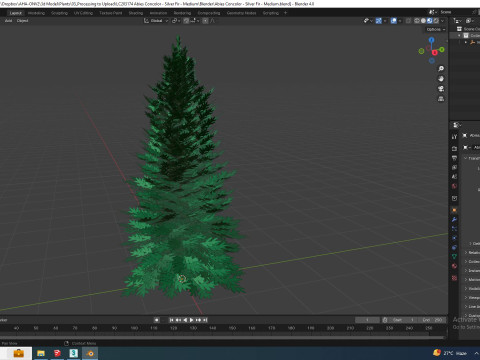Open the Object Data properties tab
The image size is (480, 360).
454,257
